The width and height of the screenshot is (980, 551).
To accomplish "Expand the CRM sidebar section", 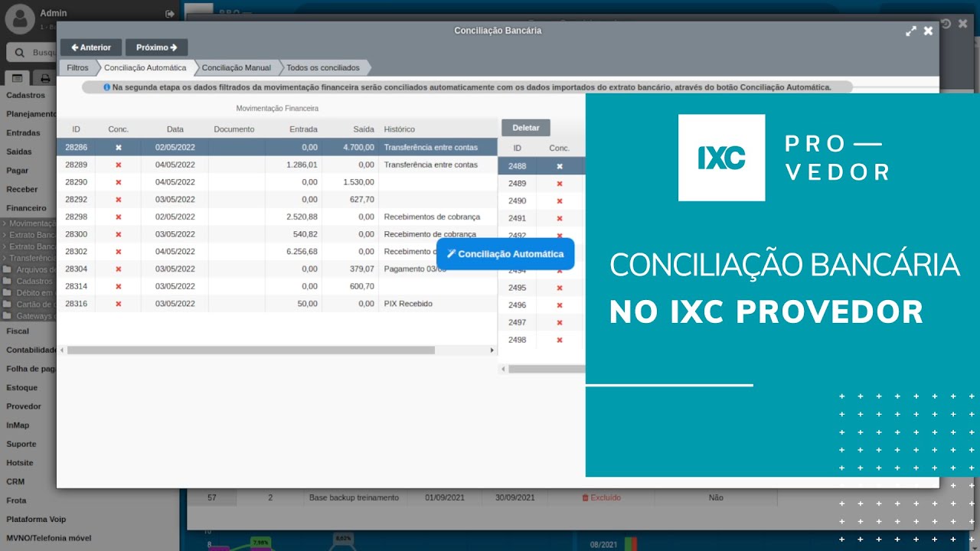I will point(15,481).
